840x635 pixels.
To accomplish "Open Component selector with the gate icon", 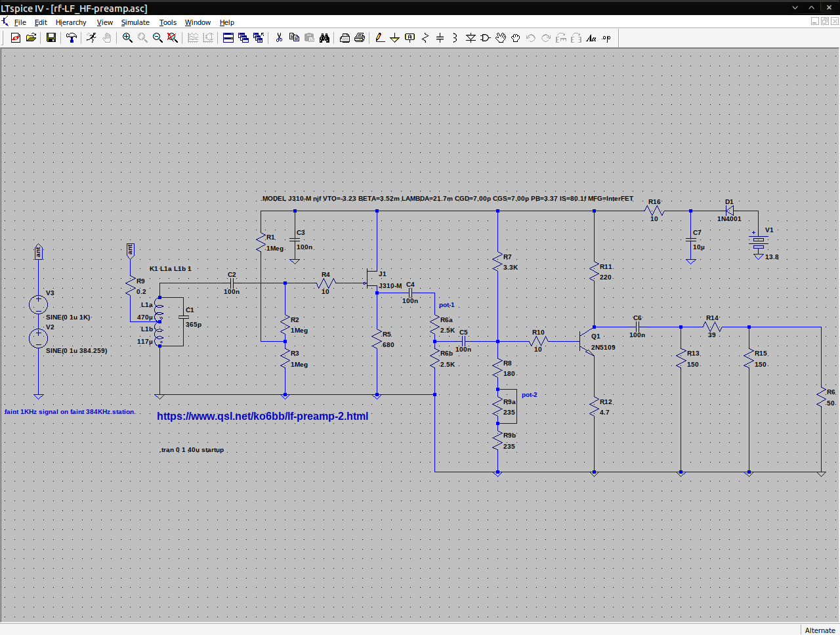I will click(x=486, y=38).
